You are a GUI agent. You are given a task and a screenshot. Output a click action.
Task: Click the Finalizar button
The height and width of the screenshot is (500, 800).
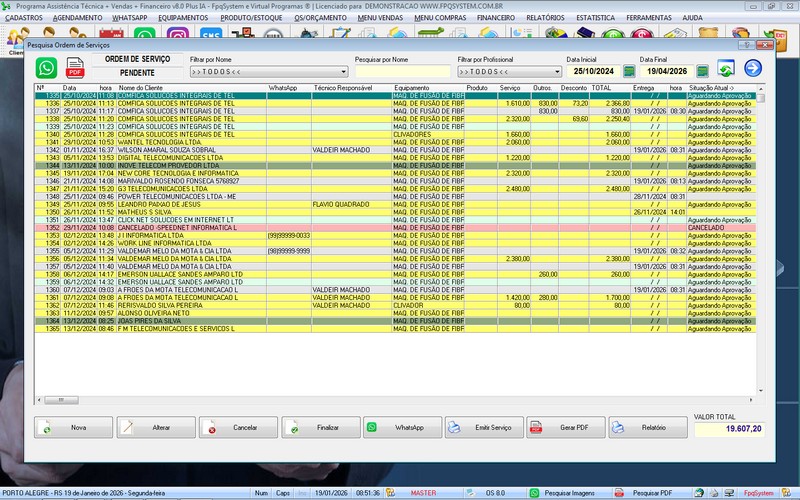321,428
